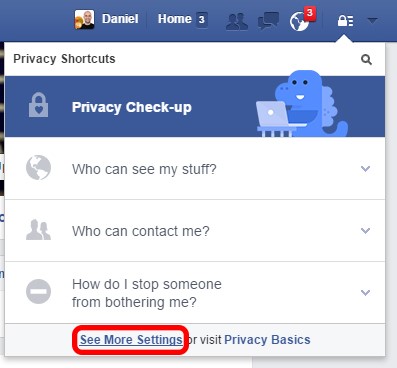Expand 'How do I stop someone from bothering me?' chevron
The width and height of the screenshot is (397, 368).
coord(366,293)
